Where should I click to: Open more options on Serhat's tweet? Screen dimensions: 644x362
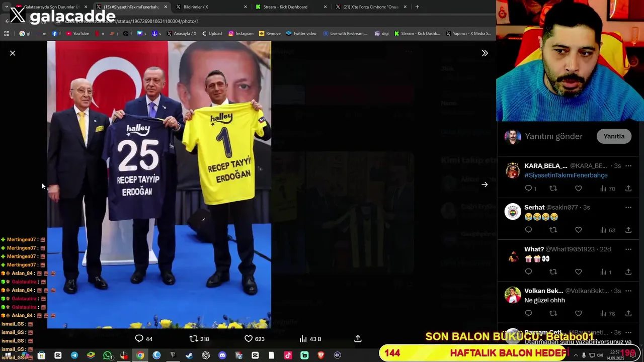point(628,207)
